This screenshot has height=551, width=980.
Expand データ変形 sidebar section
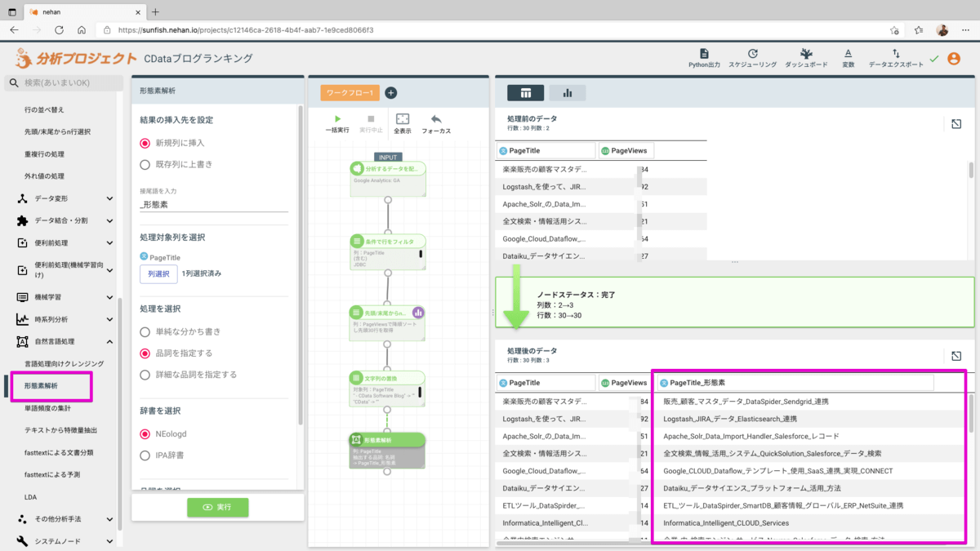point(110,198)
